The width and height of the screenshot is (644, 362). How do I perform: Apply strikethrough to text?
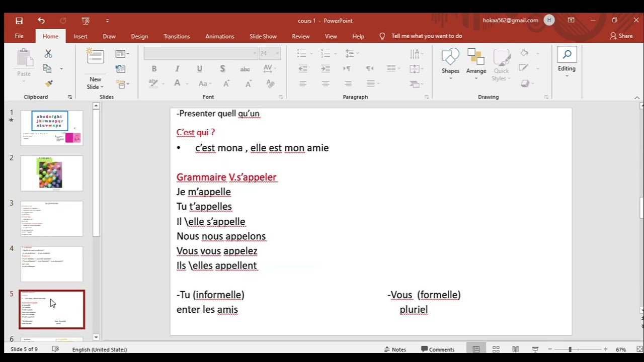(245, 69)
